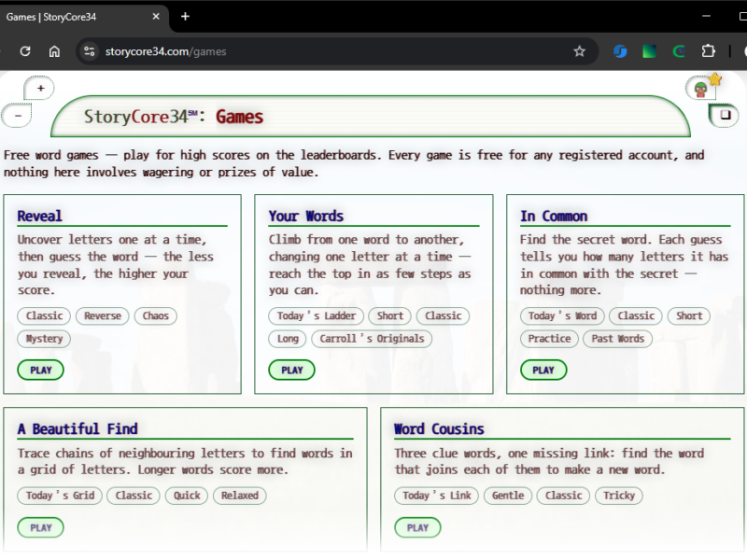Screen dimensions: 747x560
Task: Choose Gentle in Word Cousins
Action: tap(508, 496)
